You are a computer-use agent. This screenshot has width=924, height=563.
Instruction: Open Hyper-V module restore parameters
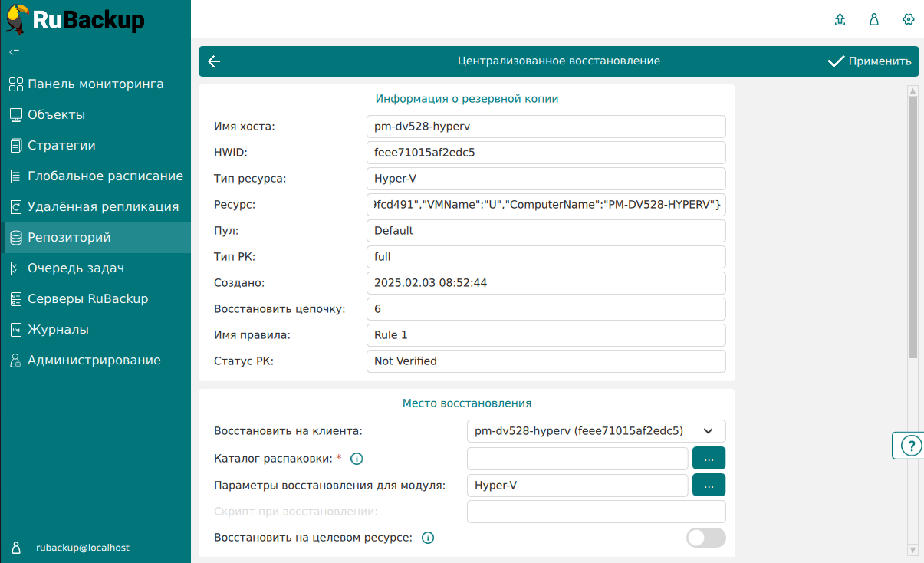[x=709, y=485]
